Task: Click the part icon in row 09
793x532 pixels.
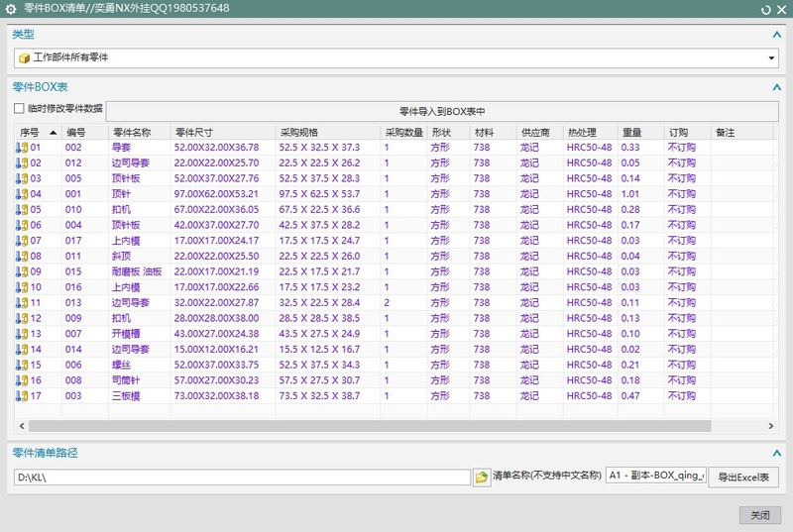Action: pos(22,271)
